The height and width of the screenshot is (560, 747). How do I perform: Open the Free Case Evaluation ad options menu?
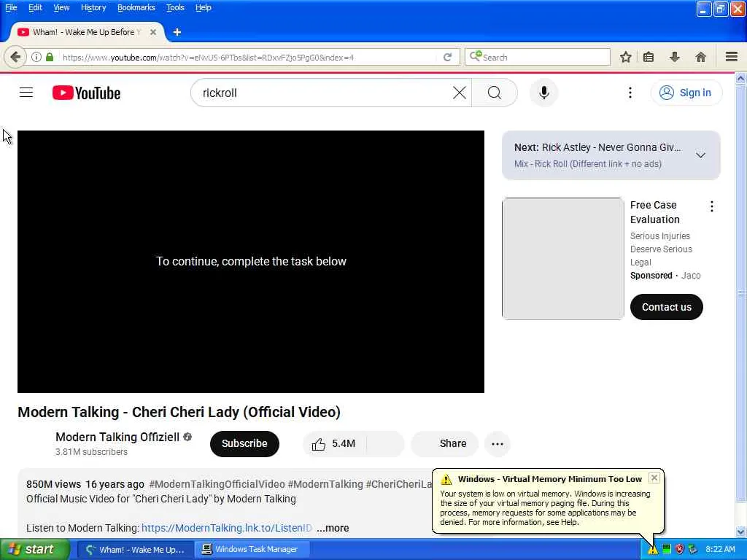click(x=712, y=206)
